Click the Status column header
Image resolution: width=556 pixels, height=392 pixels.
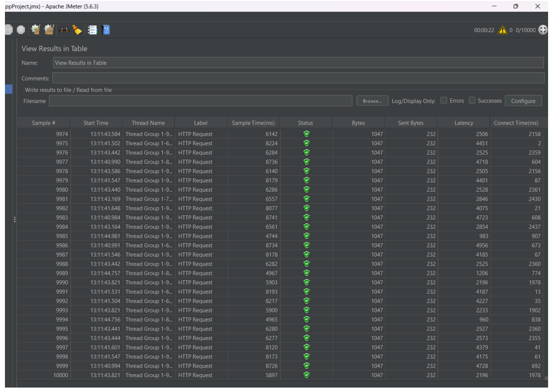tap(305, 123)
